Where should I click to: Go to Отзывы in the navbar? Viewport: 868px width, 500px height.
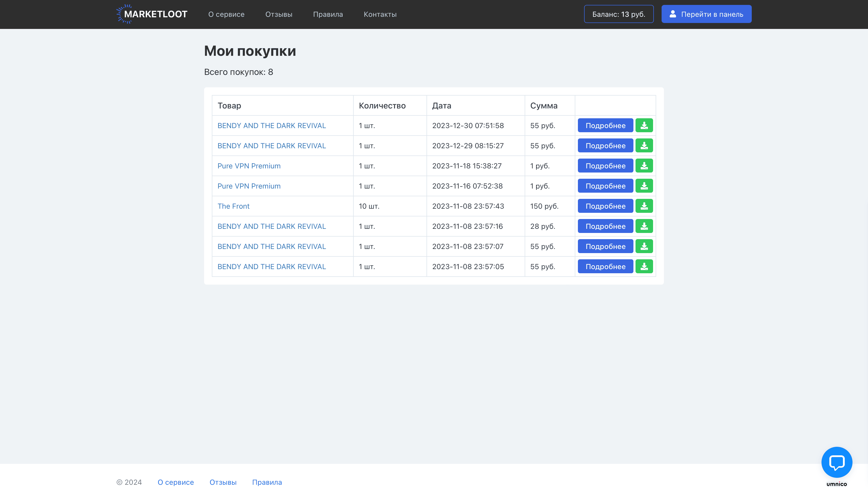(x=278, y=14)
